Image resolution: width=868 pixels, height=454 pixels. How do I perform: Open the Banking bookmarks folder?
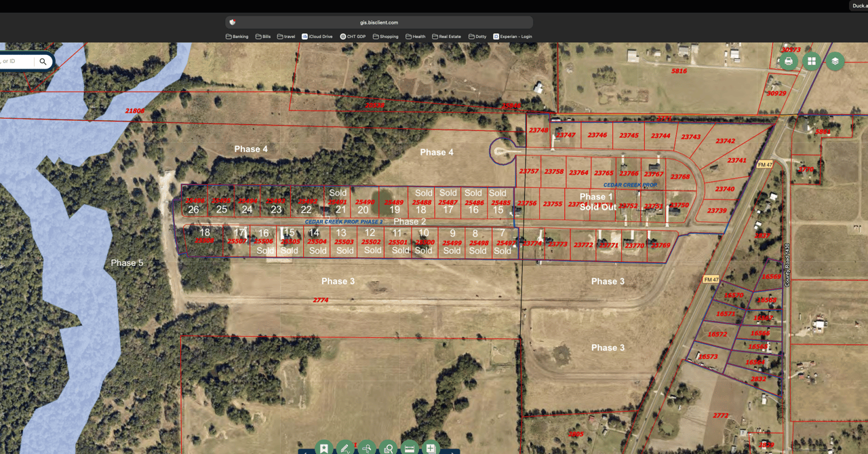click(x=237, y=37)
